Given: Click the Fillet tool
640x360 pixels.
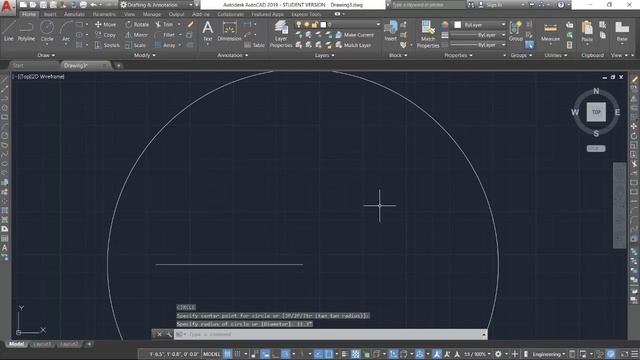Looking at the screenshot, I should pyautogui.click(x=164, y=35).
